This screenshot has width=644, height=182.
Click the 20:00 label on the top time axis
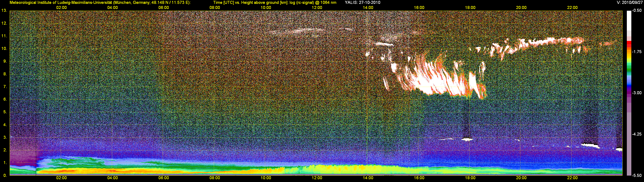tap(521, 7)
